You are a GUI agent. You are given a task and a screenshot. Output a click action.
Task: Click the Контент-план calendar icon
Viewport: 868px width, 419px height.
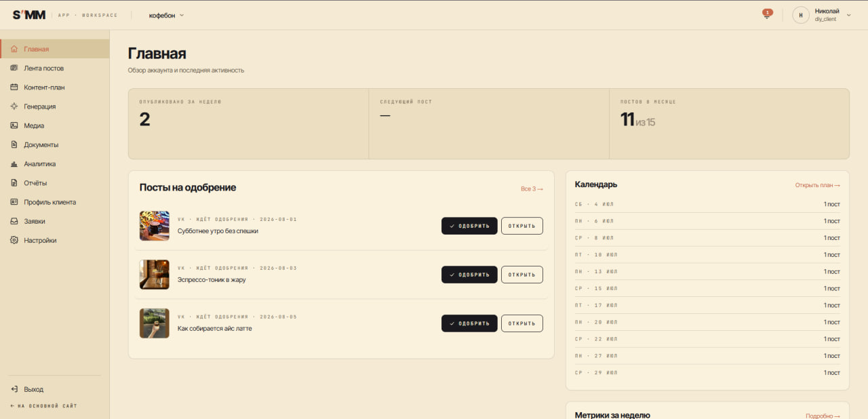14,87
